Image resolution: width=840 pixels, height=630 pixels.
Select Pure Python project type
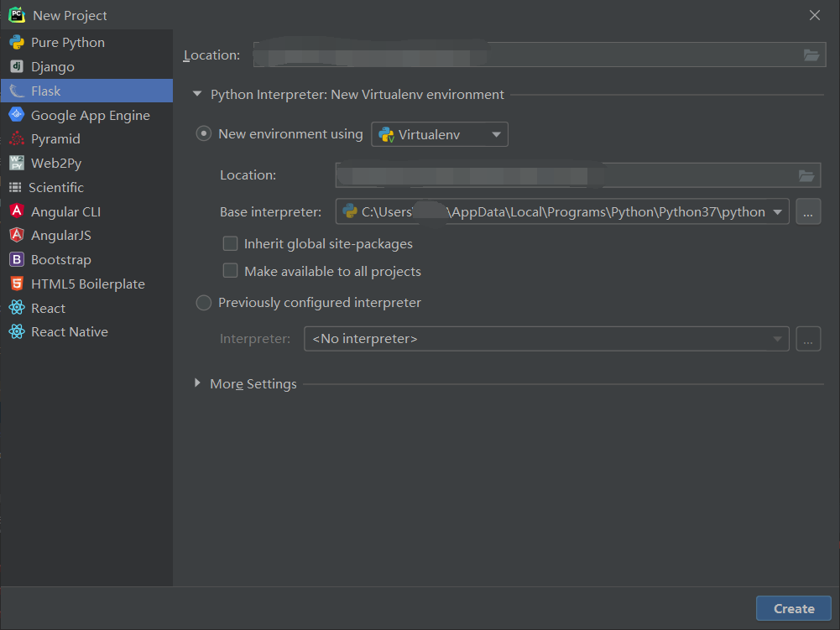pos(86,42)
